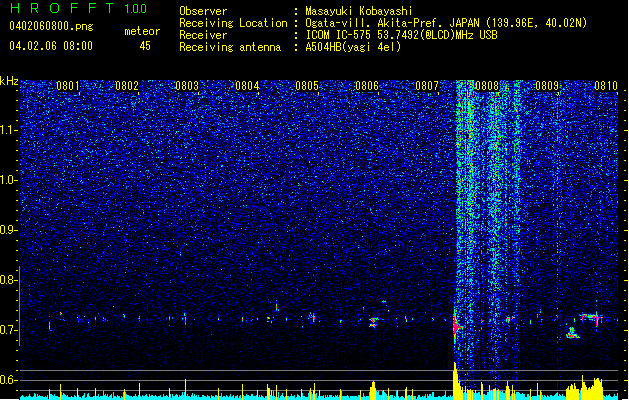This screenshot has width=629, height=400.
Task: Click antenna value A504HB(yagi 4el)
Action: 353,47
